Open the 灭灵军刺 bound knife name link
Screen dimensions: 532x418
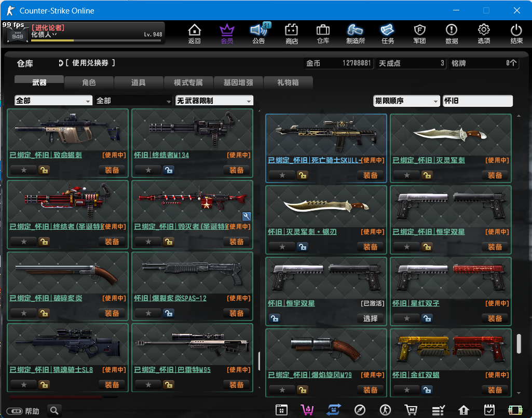429,160
